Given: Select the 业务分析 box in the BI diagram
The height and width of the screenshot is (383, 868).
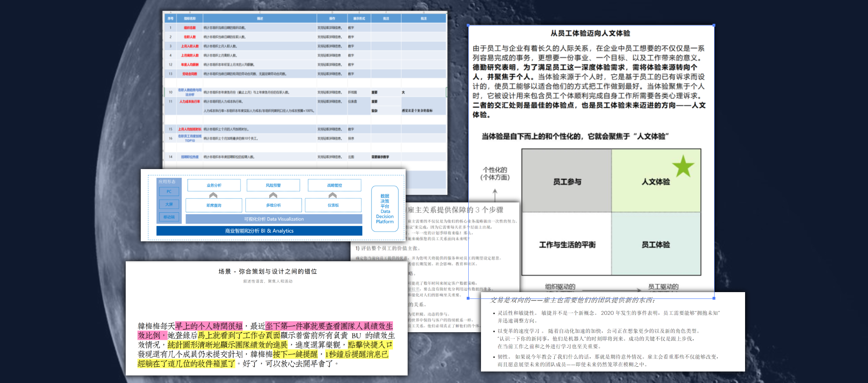Looking at the screenshot, I should pos(214,185).
